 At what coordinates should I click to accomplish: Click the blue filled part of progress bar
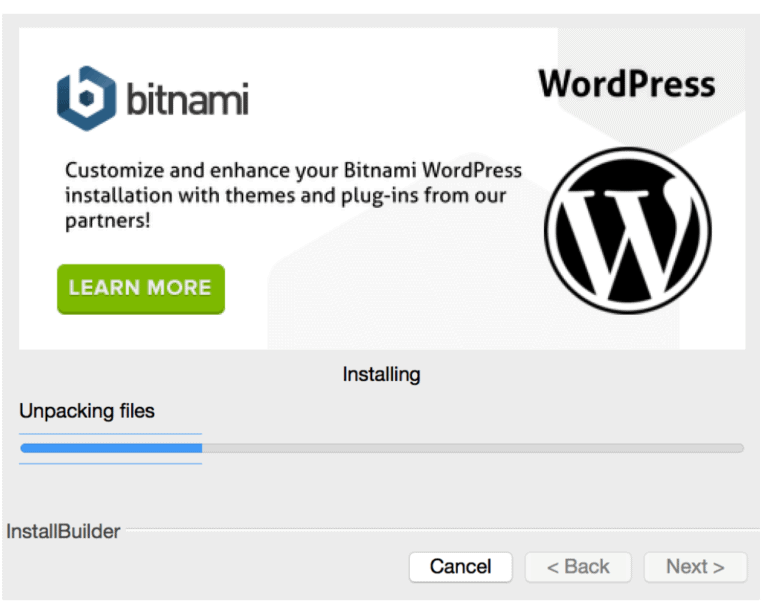tap(111, 448)
